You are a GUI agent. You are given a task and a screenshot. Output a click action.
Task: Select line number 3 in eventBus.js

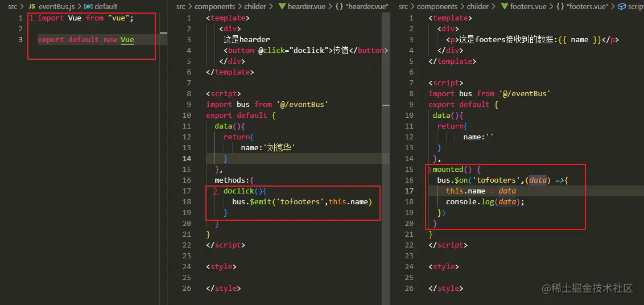point(20,39)
